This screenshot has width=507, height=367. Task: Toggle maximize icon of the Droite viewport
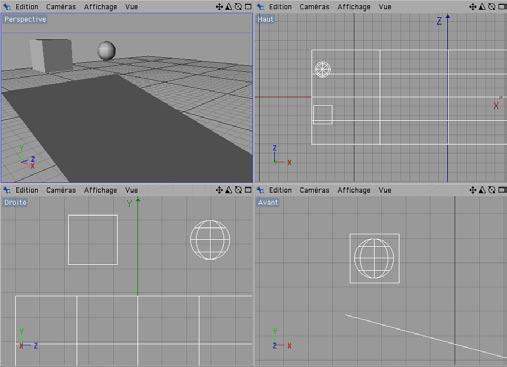pos(248,190)
